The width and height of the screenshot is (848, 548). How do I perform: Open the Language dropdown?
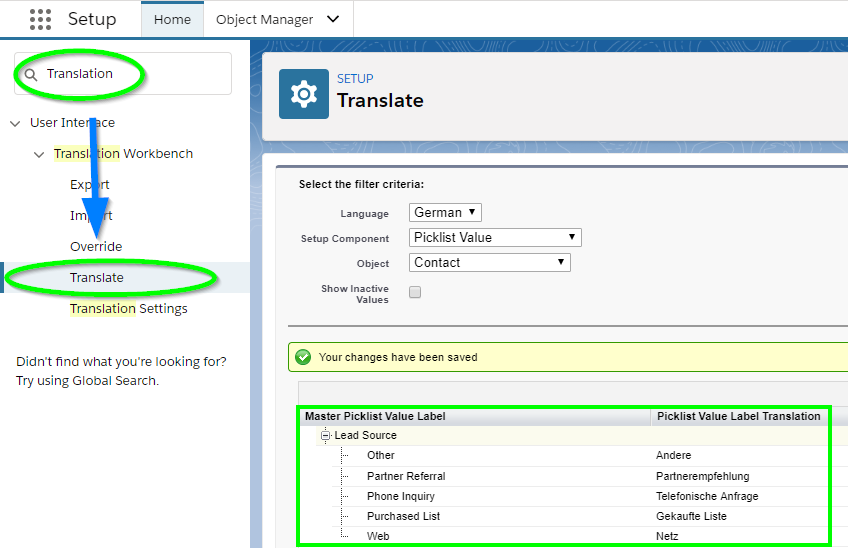[x=445, y=213]
